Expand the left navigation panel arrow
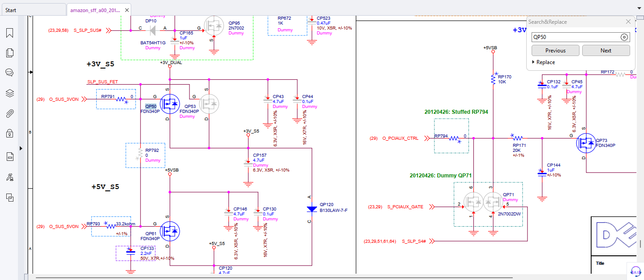 (21, 148)
